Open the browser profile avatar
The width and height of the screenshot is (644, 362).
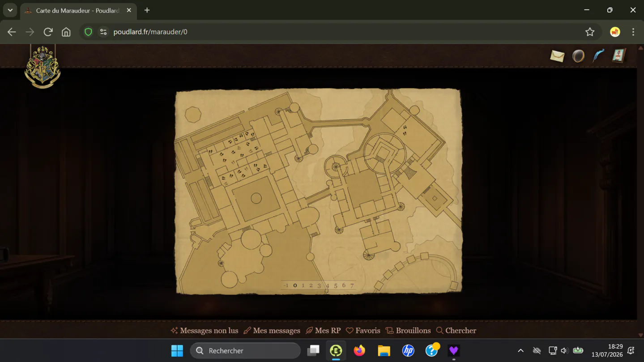615,32
